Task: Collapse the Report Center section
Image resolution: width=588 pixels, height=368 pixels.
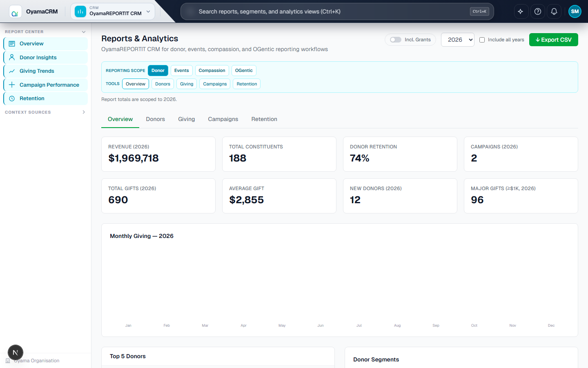Action: pyautogui.click(x=84, y=32)
